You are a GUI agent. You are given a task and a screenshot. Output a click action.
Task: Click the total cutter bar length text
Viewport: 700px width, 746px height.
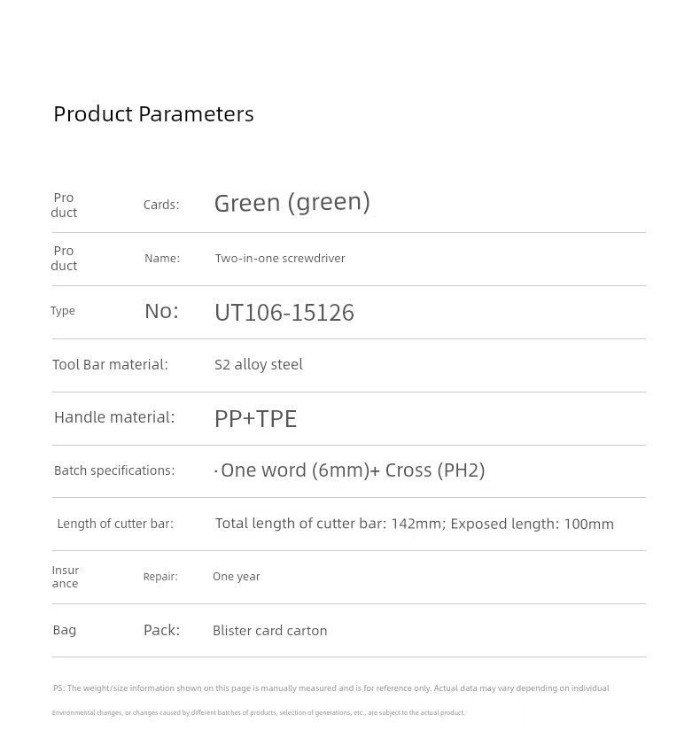(x=415, y=524)
